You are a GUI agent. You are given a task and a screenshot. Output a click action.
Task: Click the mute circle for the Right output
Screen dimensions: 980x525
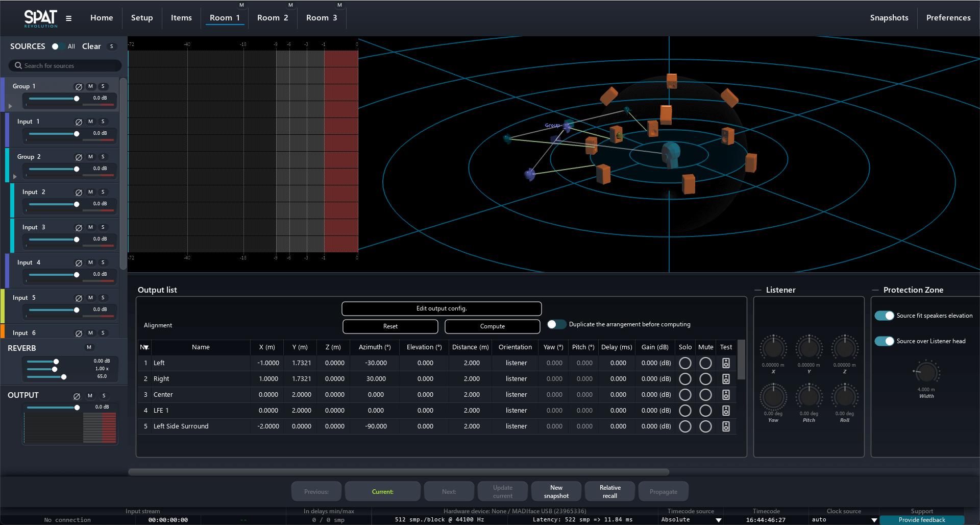(x=705, y=379)
